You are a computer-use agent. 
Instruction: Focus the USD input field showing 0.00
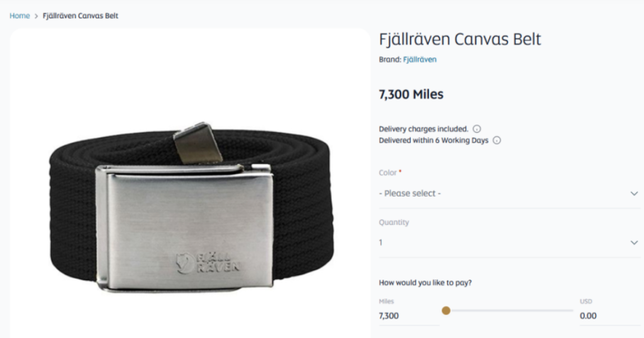click(607, 316)
